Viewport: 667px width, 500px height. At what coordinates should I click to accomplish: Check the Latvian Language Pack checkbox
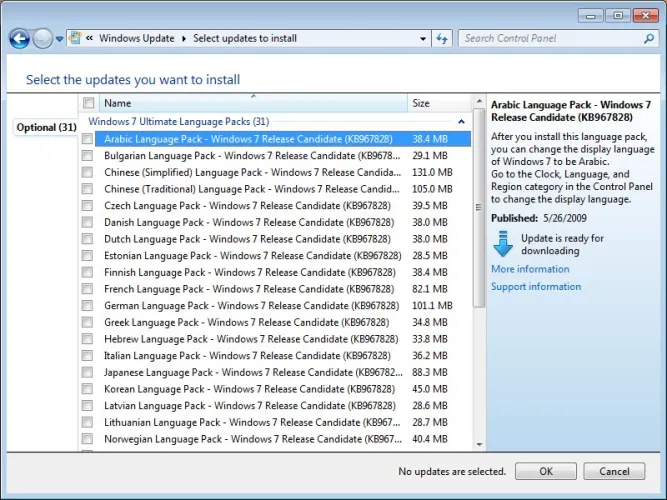click(87, 406)
